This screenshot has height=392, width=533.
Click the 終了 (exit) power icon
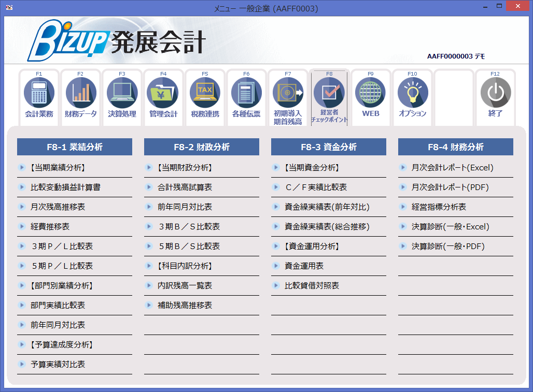[x=496, y=97]
